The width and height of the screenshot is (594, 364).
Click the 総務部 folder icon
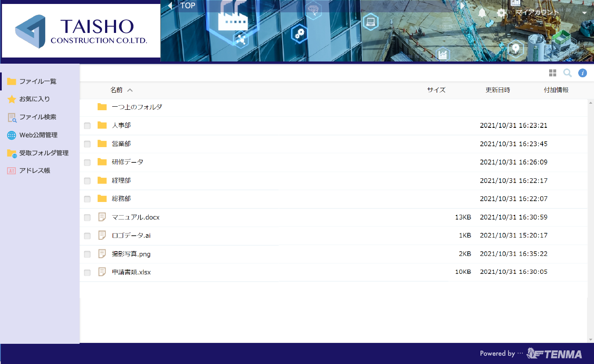click(x=102, y=198)
